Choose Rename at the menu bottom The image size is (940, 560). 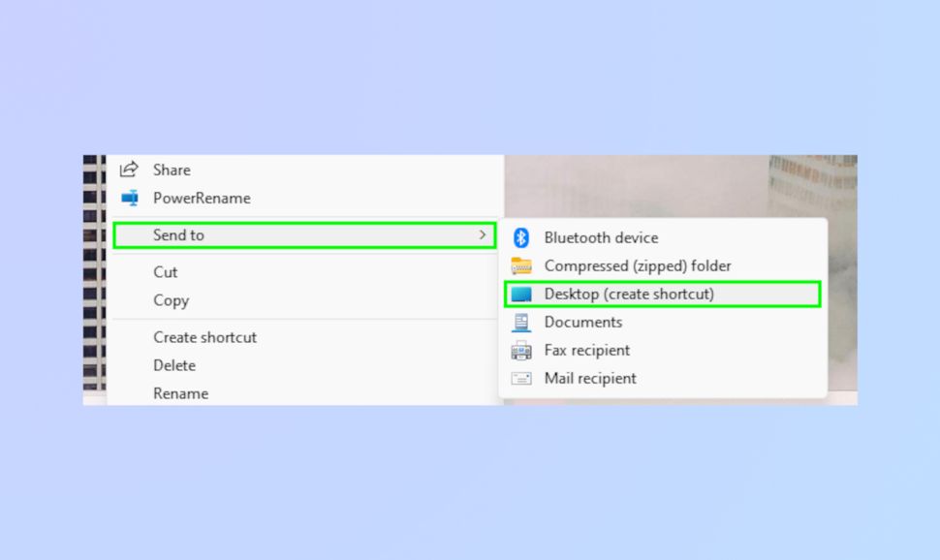coord(181,393)
